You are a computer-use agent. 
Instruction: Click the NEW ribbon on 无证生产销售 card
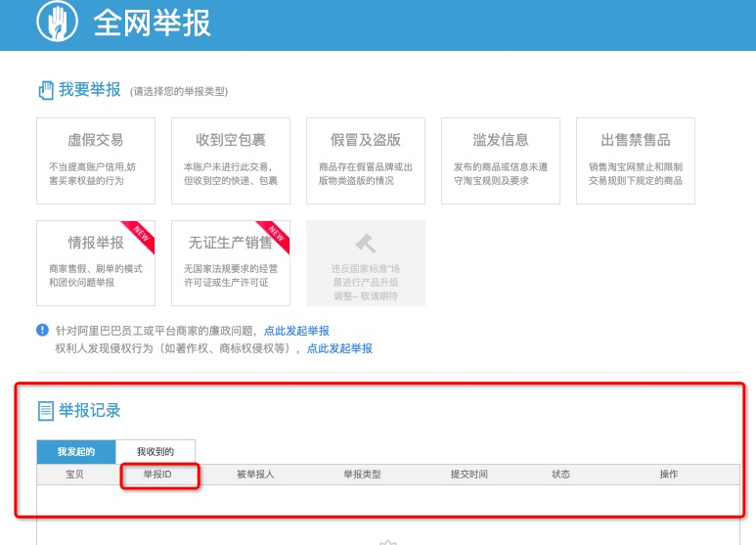pos(273,237)
